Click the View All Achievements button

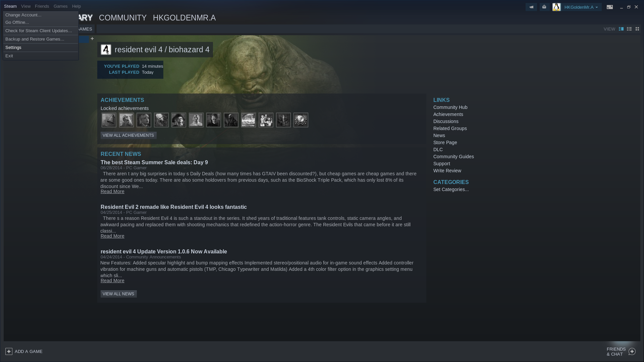pos(128,135)
